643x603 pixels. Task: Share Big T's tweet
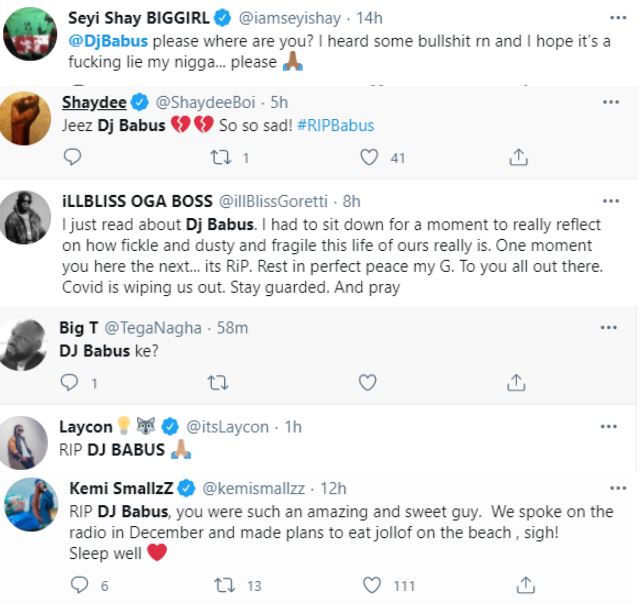coord(517,382)
